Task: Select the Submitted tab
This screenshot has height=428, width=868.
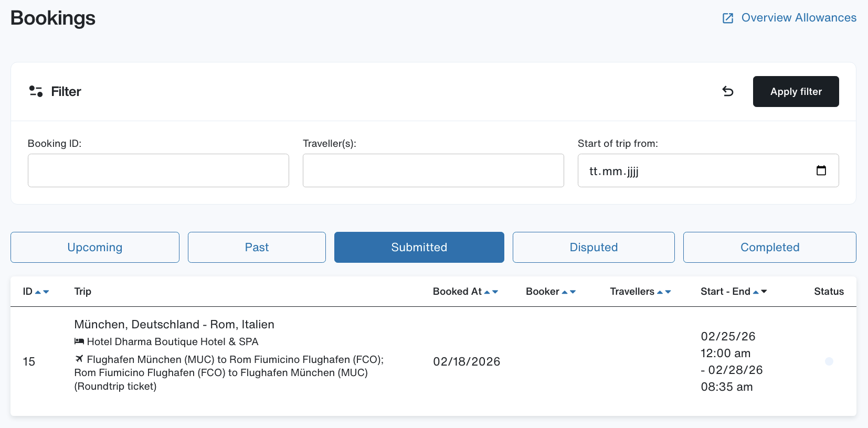Action: [x=419, y=247]
